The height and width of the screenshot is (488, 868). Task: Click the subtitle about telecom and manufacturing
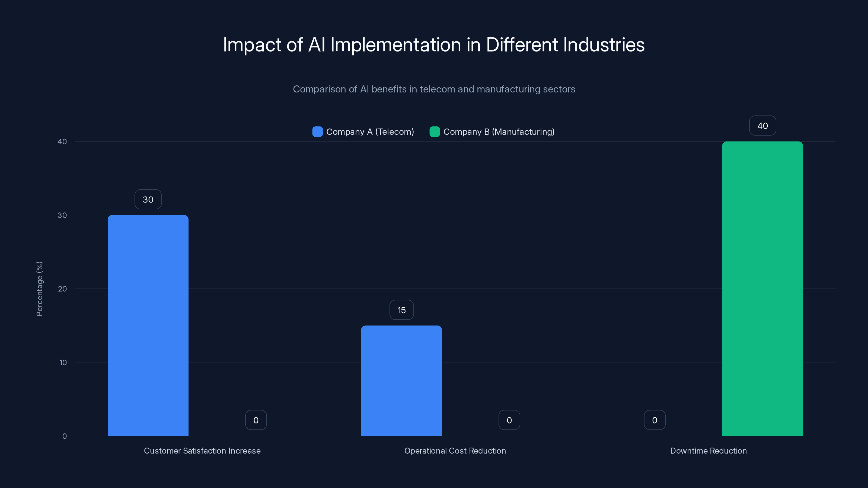(x=434, y=89)
